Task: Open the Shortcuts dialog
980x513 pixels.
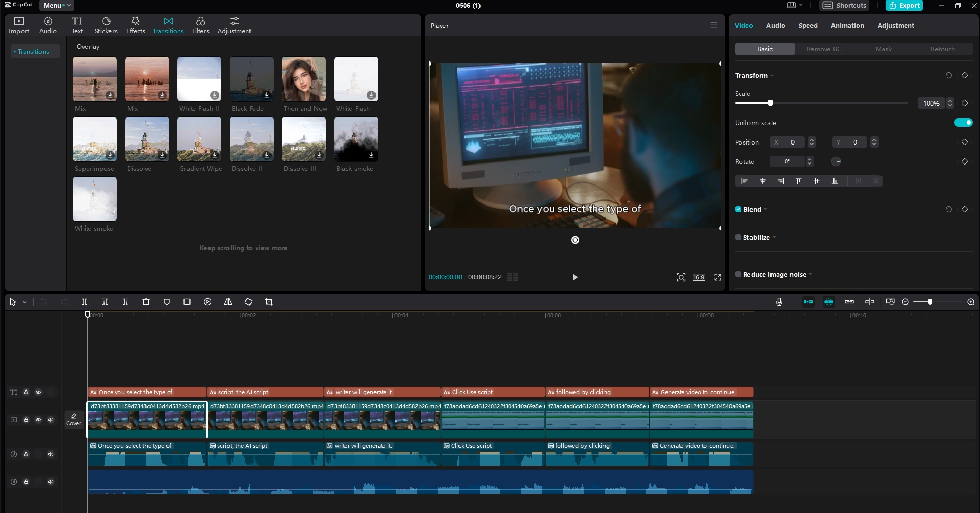Action: 844,5
